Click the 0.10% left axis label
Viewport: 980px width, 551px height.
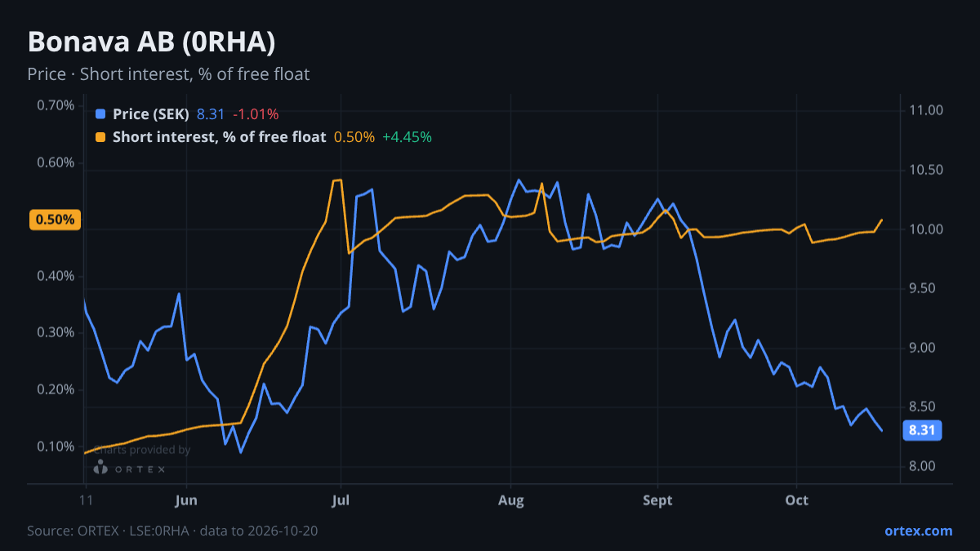pos(56,447)
